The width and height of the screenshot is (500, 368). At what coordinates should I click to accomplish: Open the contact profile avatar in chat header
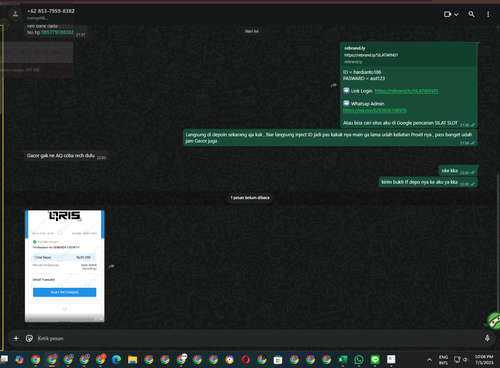(x=15, y=14)
